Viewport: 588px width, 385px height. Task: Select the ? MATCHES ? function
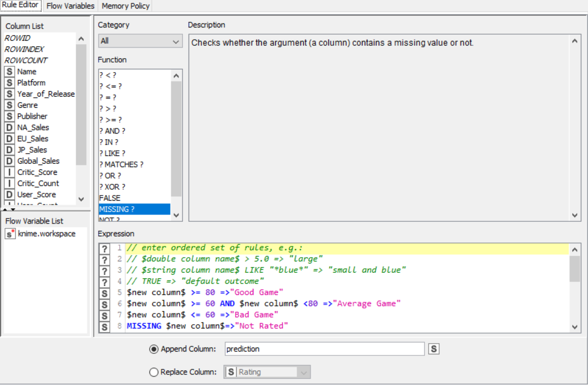(x=134, y=165)
